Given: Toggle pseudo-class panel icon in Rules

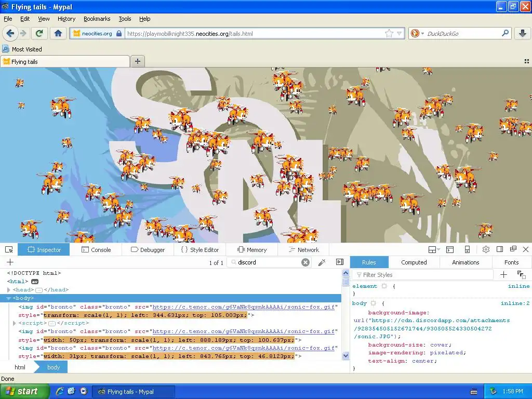Looking at the screenshot, I should click(x=521, y=274).
